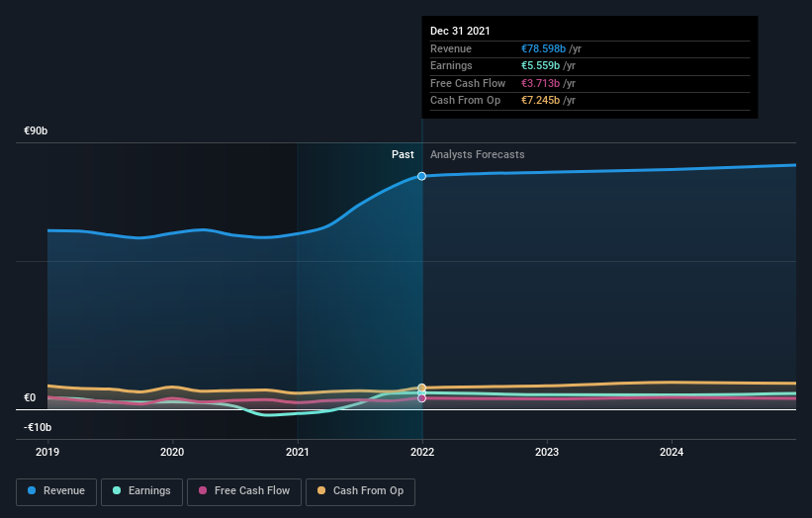812x518 pixels.
Task: Click the €7.245b cash from op value
Action: pyautogui.click(x=540, y=101)
